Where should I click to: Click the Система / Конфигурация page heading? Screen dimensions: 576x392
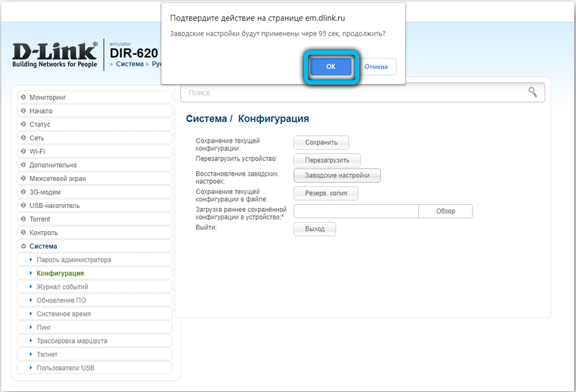point(247,119)
